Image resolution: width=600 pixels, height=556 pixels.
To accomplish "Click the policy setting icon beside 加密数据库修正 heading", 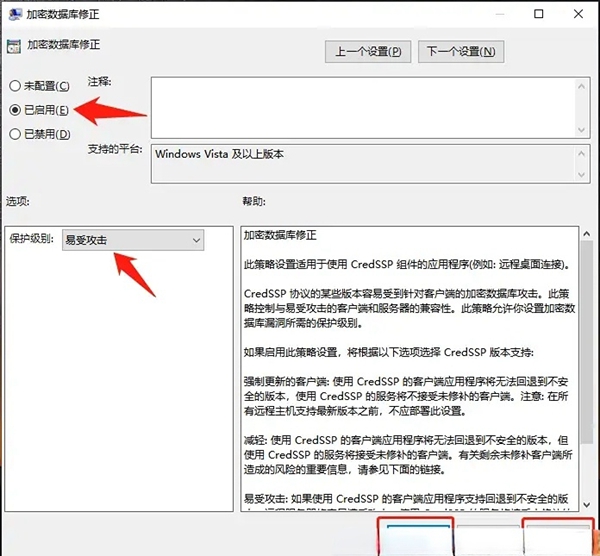I will [x=14, y=46].
